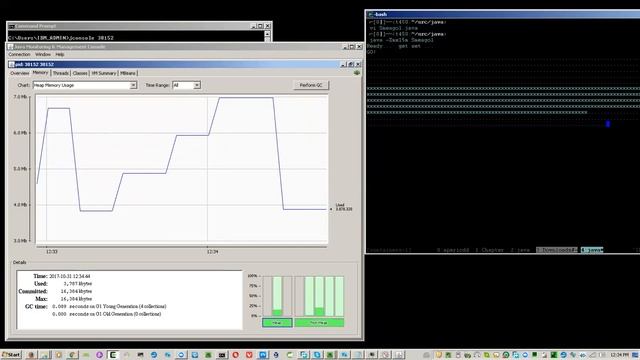Open the Windows Start menu
Screen dimensions: 640x360
pyautogui.click(x=11, y=355)
